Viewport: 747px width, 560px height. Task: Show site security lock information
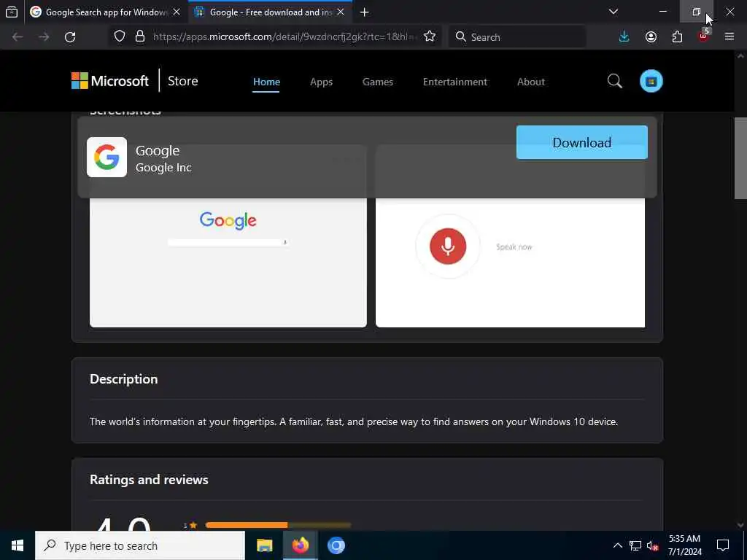coord(139,36)
